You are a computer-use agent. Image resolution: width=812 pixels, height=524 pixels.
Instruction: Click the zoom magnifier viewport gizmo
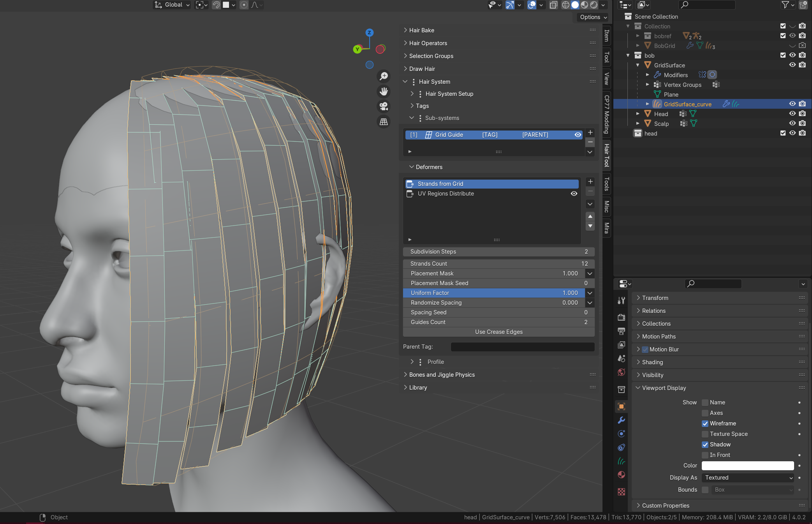[x=384, y=76]
